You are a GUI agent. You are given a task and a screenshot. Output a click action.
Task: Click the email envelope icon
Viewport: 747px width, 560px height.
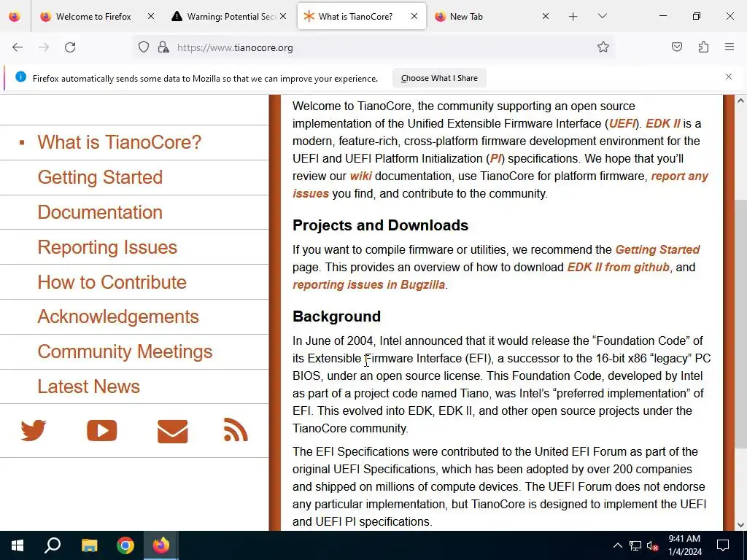pyautogui.click(x=172, y=432)
